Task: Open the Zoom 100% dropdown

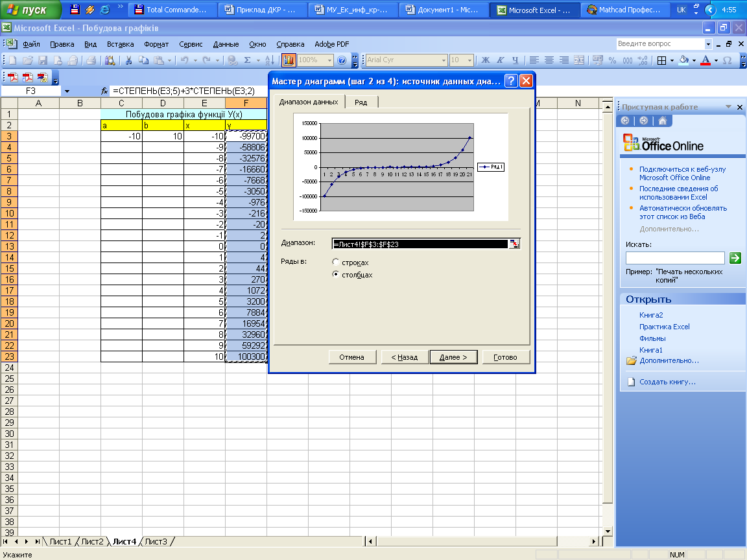Action: coord(329,60)
